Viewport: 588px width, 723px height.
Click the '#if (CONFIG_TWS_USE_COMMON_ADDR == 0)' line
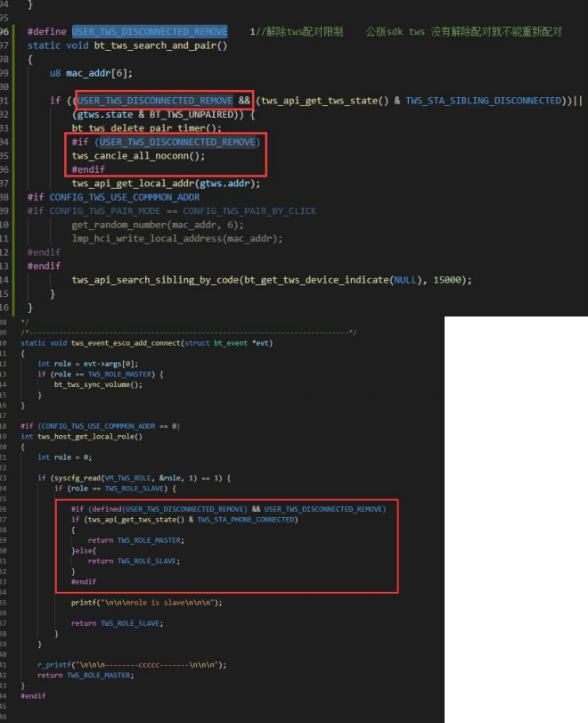coord(101,426)
